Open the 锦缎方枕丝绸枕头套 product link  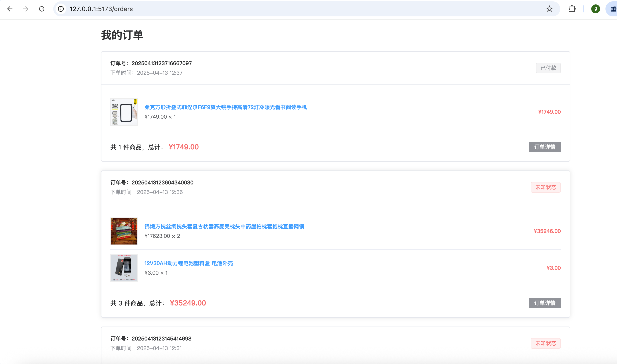224,226
